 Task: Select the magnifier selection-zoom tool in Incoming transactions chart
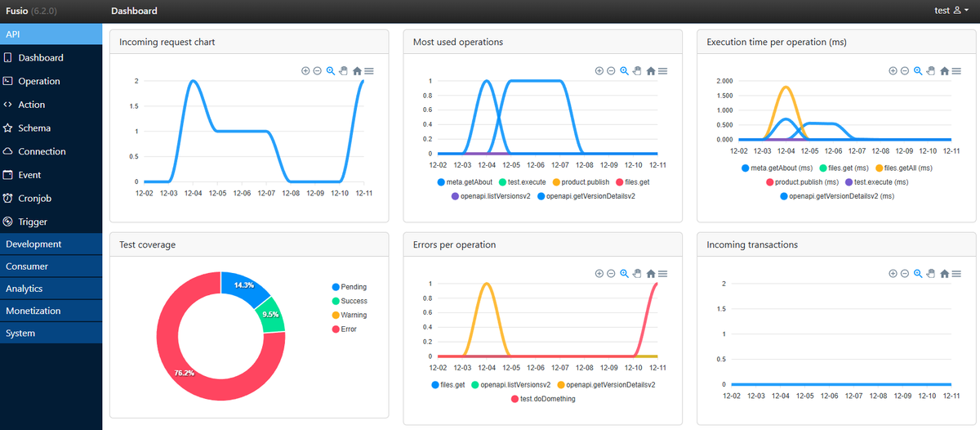point(918,274)
